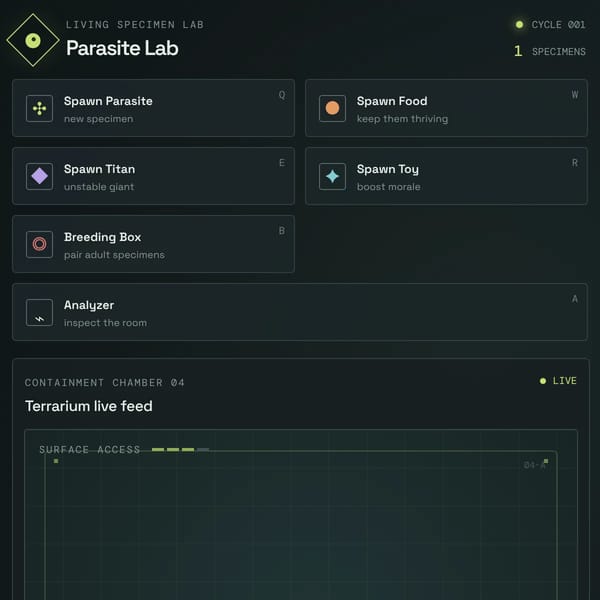Screen dimensions: 600x600
Task: Click the '04-A' chamber tag
Action: click(534, 465)
